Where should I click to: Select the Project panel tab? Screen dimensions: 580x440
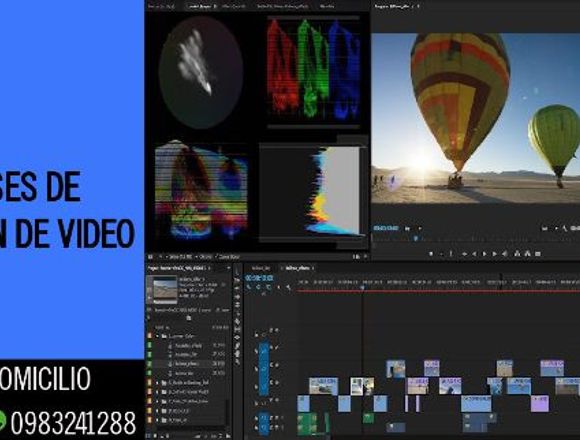178,268
